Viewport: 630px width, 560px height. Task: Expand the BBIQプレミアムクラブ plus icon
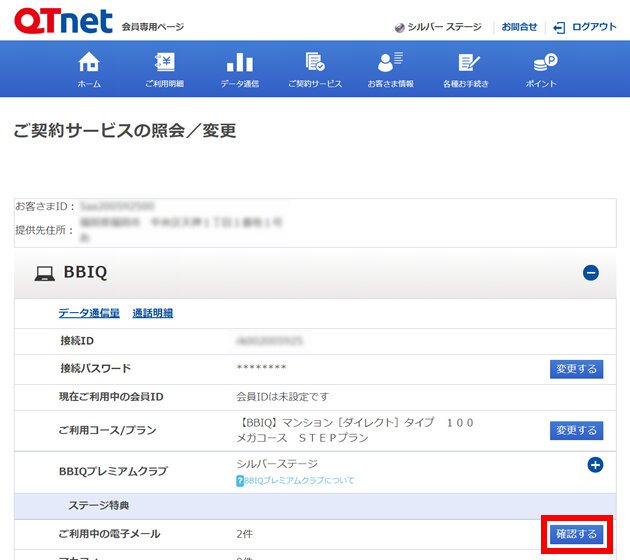[x=595, y=464]
